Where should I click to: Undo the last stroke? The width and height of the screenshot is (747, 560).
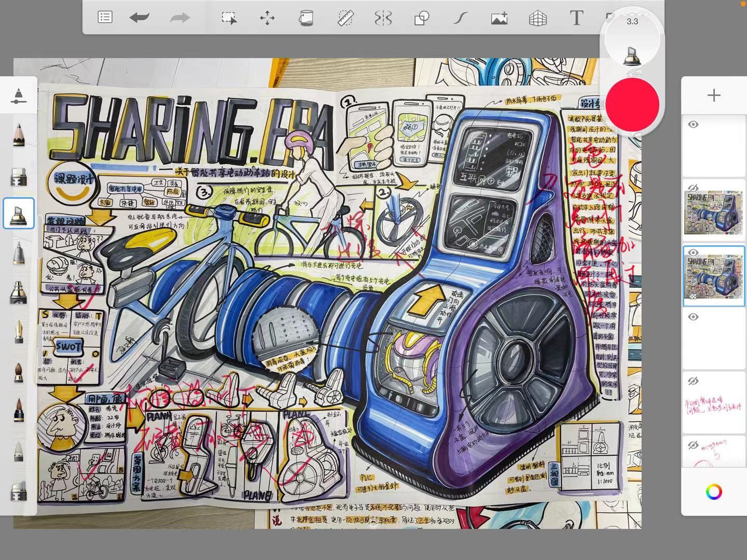tap(139, 17)
